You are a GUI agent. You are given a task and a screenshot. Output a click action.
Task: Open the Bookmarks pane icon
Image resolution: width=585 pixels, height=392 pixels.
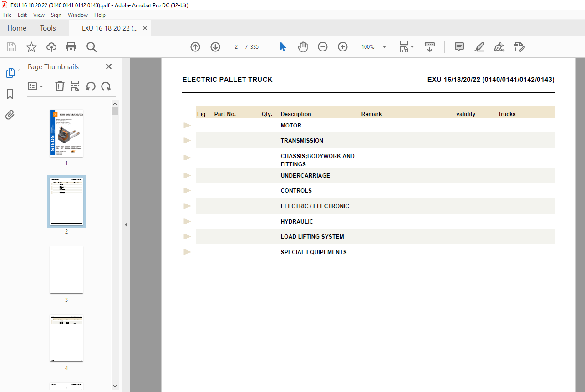pyautogui.click(x=10, y=94)
